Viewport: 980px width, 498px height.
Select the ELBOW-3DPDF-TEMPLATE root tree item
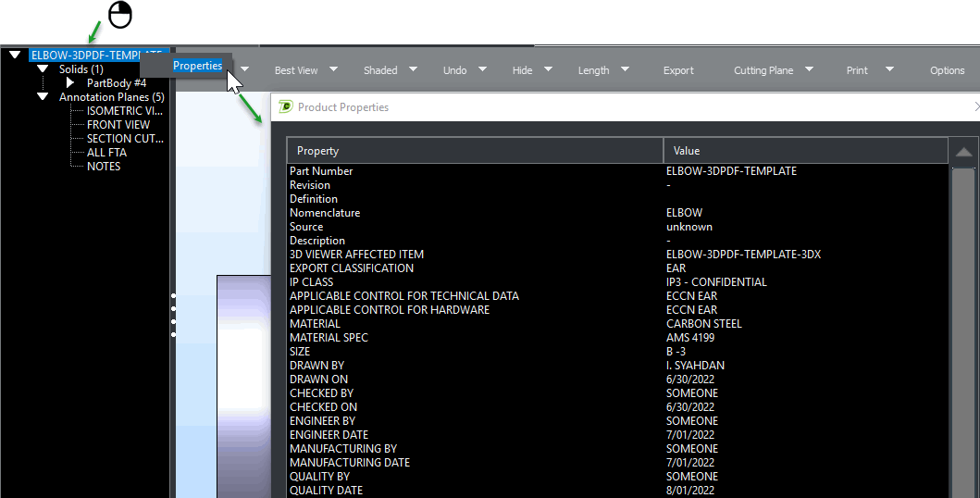tap(97, 55)
